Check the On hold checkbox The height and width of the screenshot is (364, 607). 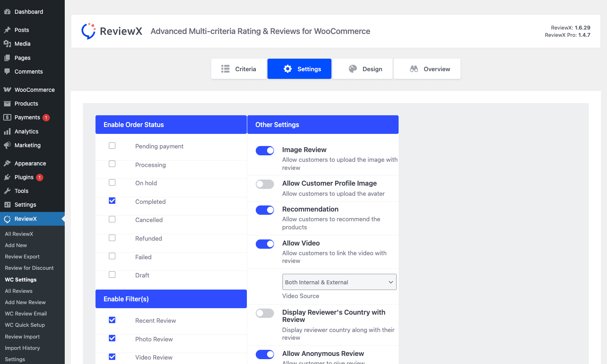112,182
